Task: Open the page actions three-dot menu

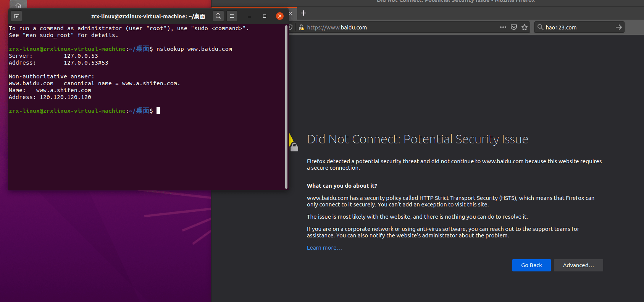Action: (x=503, y=27)
